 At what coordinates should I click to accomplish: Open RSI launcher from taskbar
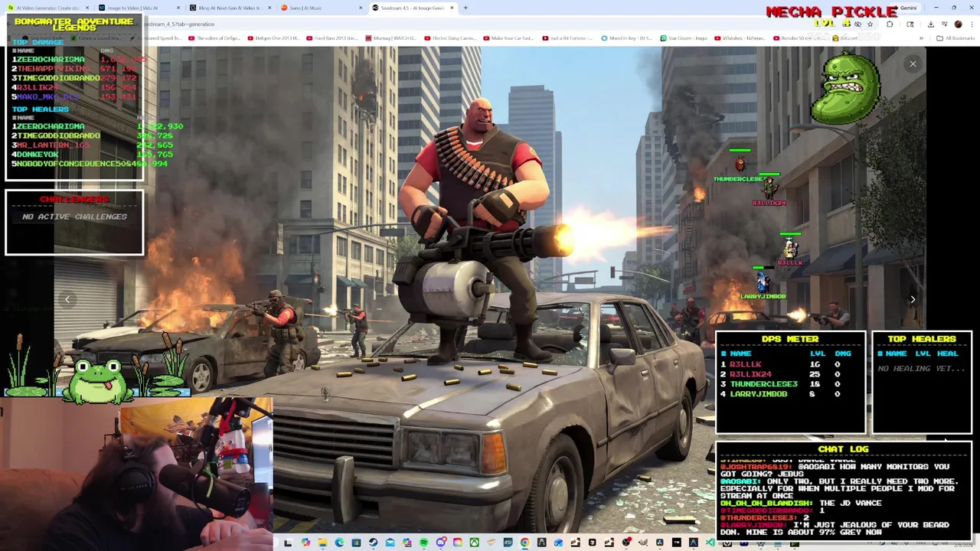508,543
